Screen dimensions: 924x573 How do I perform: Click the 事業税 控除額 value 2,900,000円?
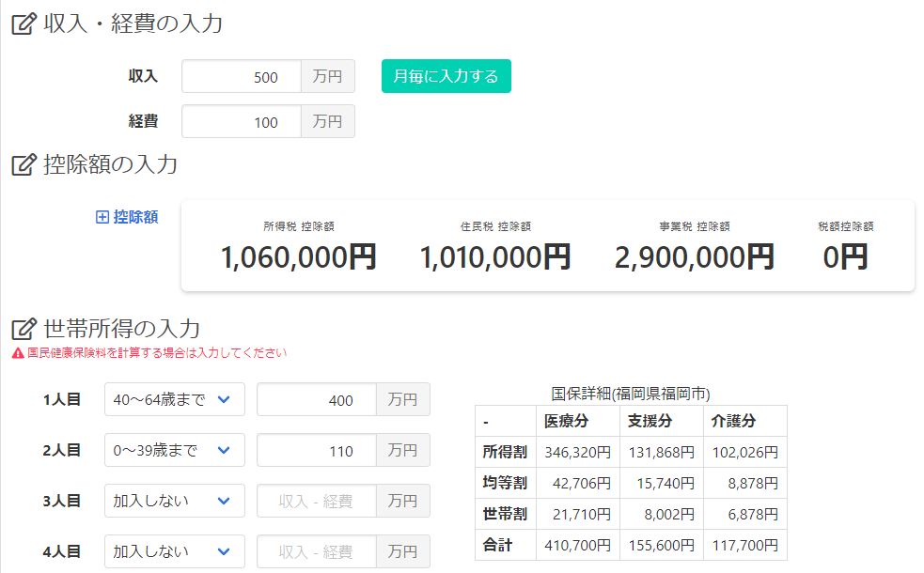click(695, 257)
